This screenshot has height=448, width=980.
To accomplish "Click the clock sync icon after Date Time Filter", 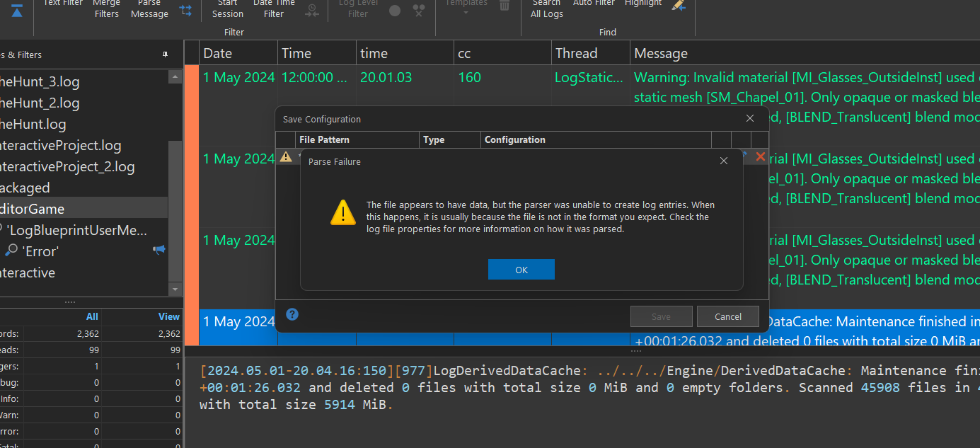I will point(311,10).
